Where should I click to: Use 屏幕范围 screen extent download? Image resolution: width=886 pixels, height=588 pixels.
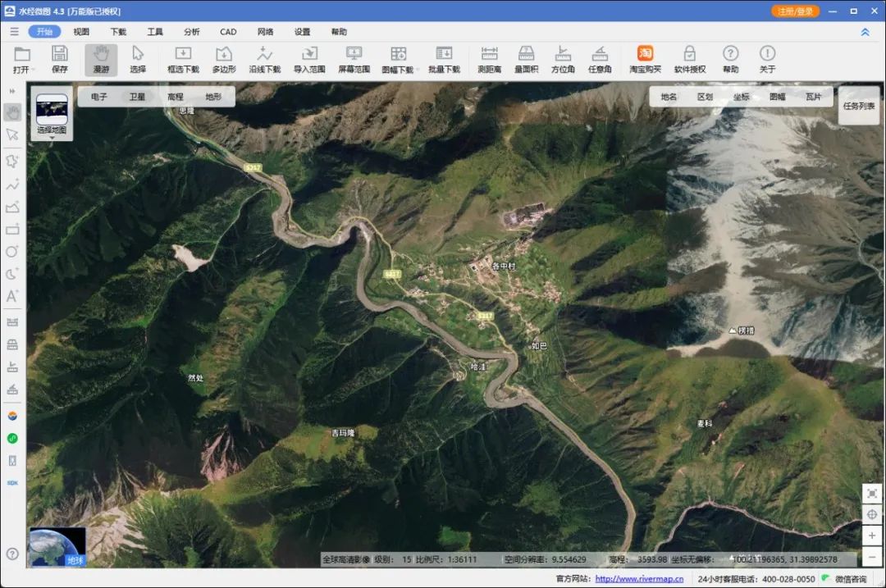[354, 59]
